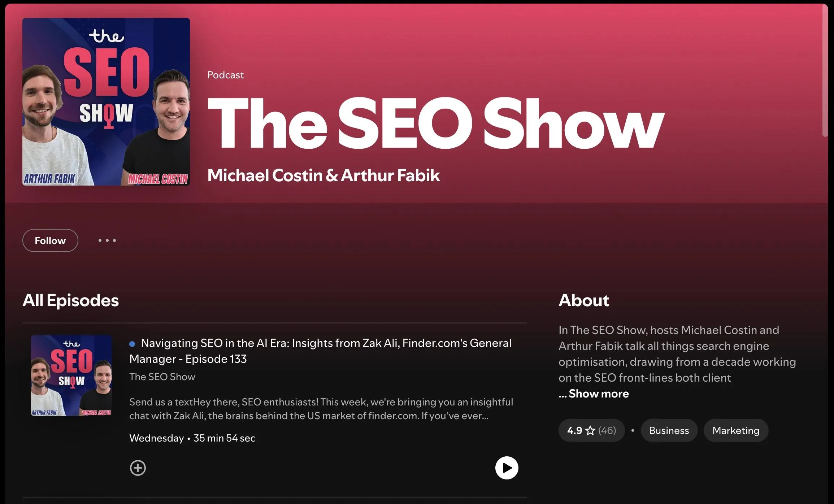Image resolution: width=834 pixels, height=504 pixels.
Task: Click the Follow button
Action: [x=50, y=240]
